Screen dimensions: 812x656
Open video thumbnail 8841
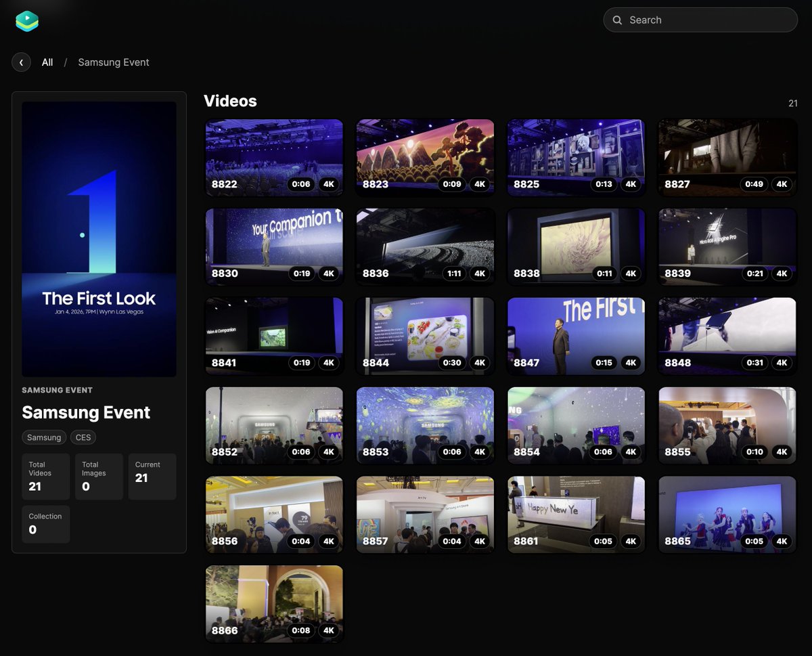click(274, 336)
